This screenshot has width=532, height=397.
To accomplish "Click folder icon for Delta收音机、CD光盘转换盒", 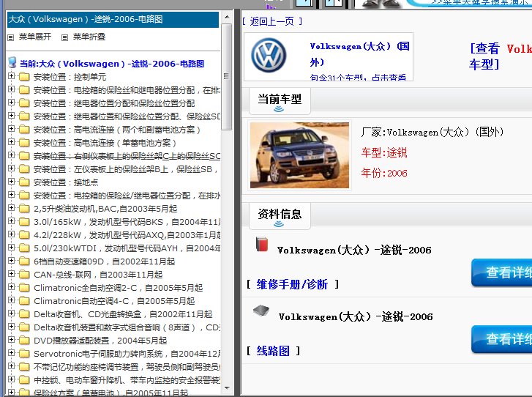I will (24, 314).
